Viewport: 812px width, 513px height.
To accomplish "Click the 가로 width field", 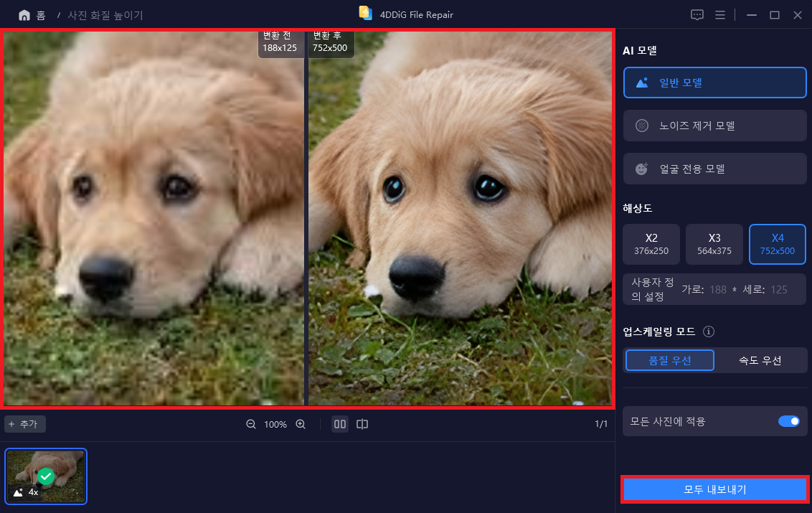I will tap(718, 290).
